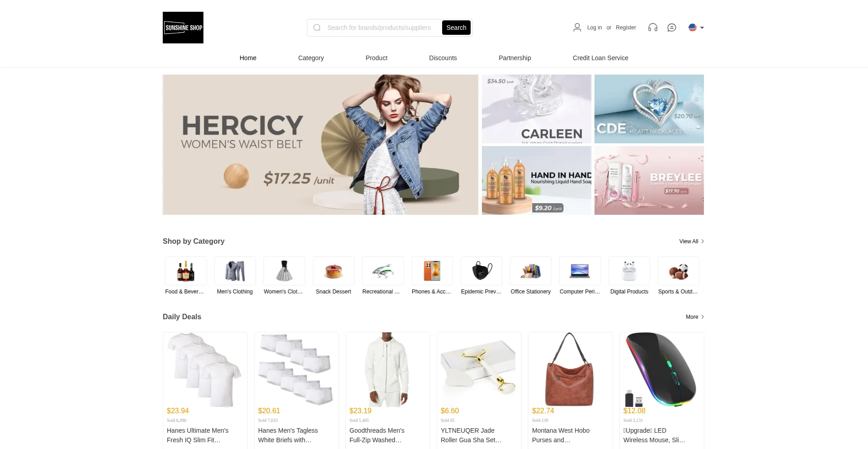868x449 pixels.
Task: Click the Sunshine Shop logo
Action: [x=183, y=28]
